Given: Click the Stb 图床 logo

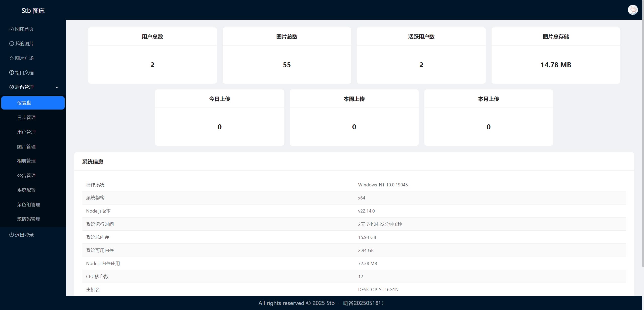Looking at the screenshot, I should click(x=33, y=11).
